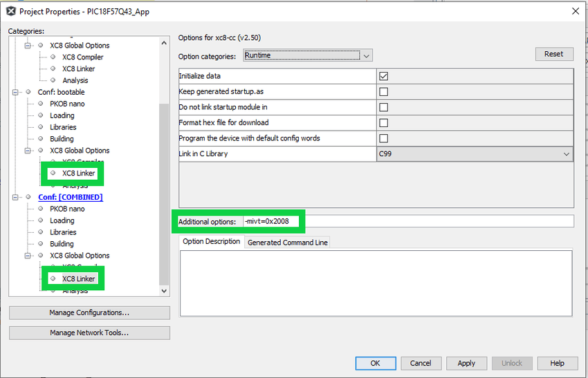
Task: Switch to the Generated Command Line tab
Action: coord(288,242)
